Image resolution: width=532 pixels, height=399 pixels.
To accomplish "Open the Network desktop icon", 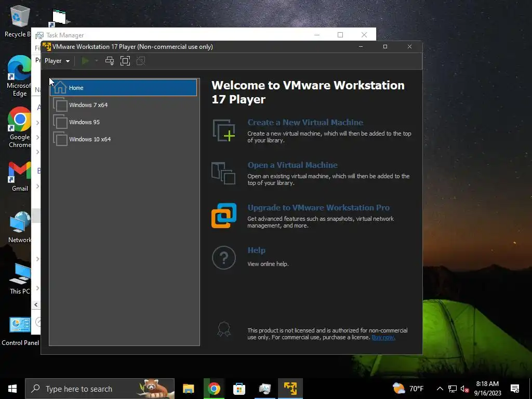I will [20, 228].
